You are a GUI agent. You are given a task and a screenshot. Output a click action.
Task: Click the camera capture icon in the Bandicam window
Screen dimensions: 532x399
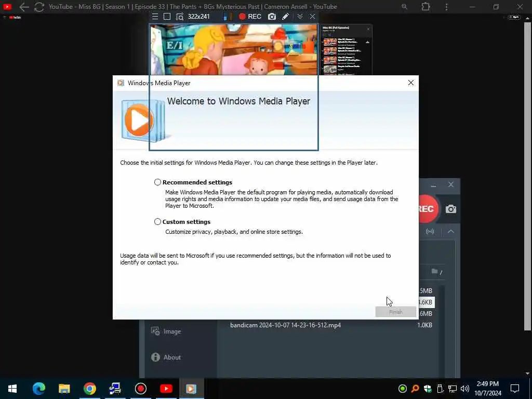tap(450, 209)
